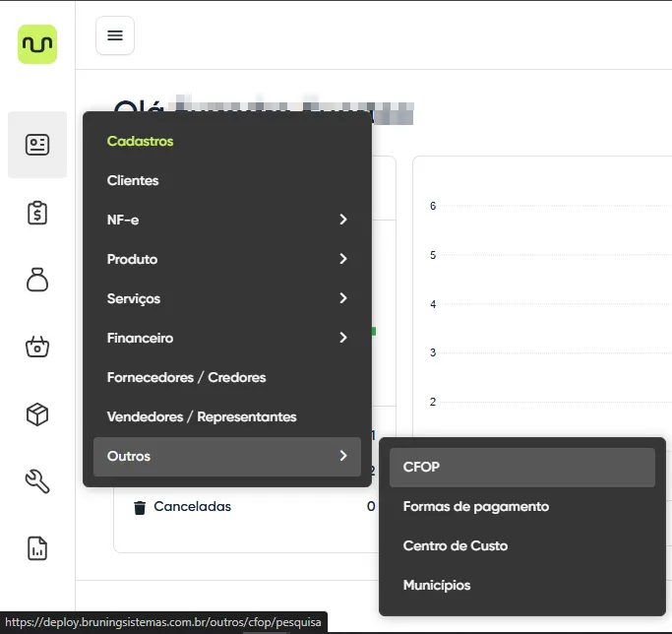This screenshot has height=634, width=672.
Task: Expand the Produto submenu chevron
Action: coord(343,259)
